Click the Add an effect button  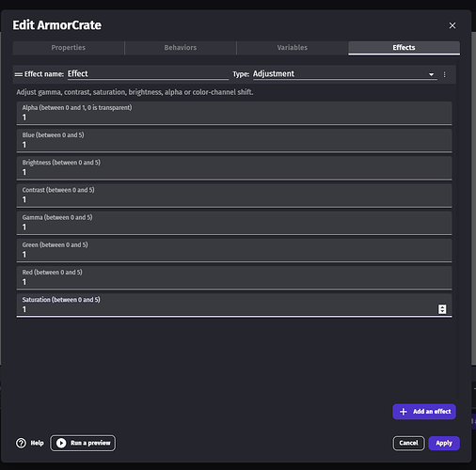coord(424,412)
